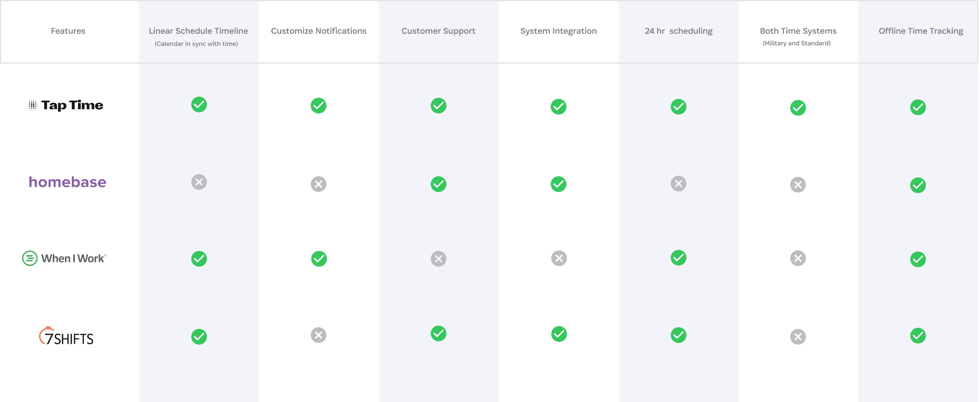This screenshot has width=980, height=402.
Task: Click When I Work's Customer Support X icon
Action: coord(438,259)
